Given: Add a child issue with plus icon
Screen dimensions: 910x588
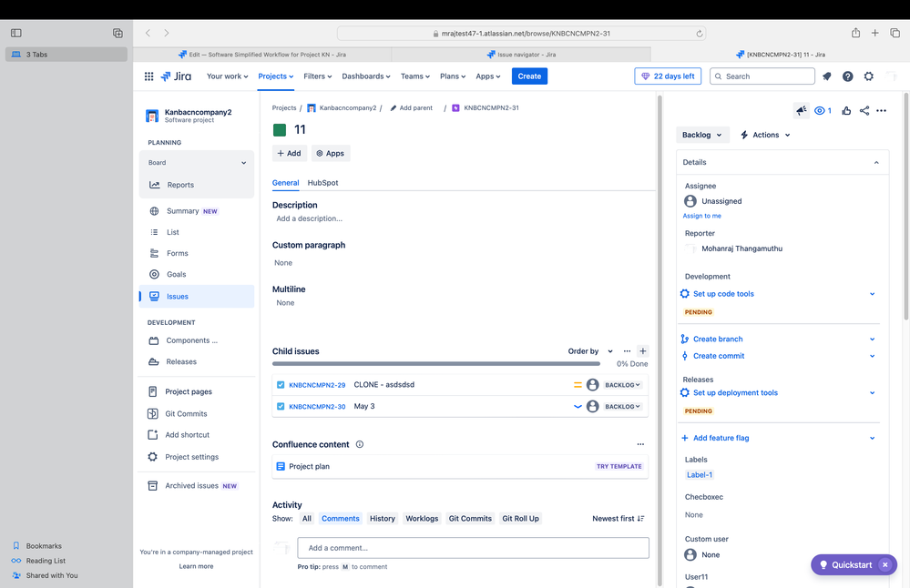Looking at the screenshot, I should (642, 350).
